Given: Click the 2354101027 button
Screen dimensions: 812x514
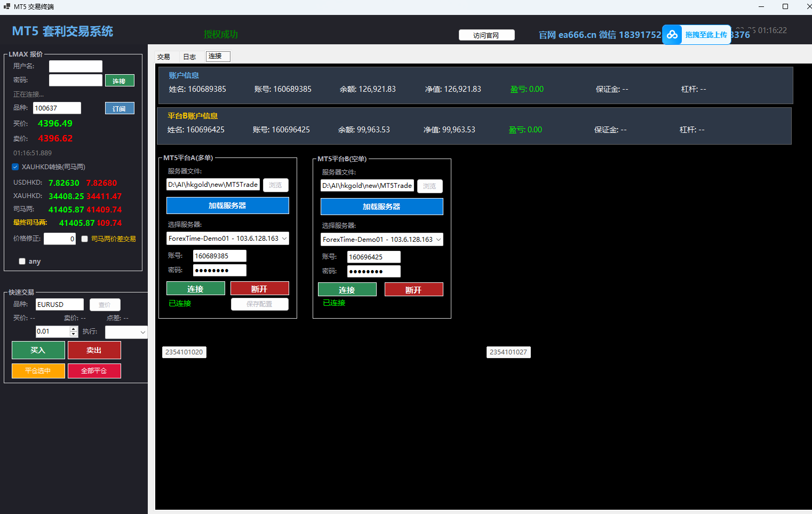Looking at the screenshot, I should [x=508, y=352].
